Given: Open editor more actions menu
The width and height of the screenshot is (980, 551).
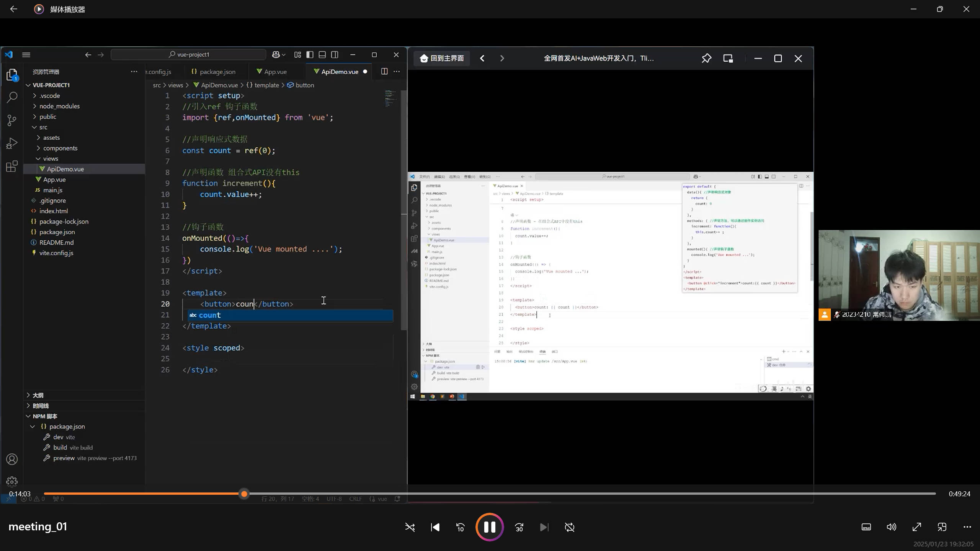Looking at the screenshot, I should point(397,71).
